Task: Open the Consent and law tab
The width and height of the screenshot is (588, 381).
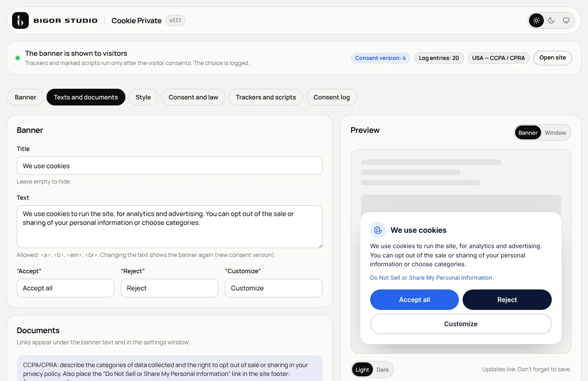Action: point(193,97)
